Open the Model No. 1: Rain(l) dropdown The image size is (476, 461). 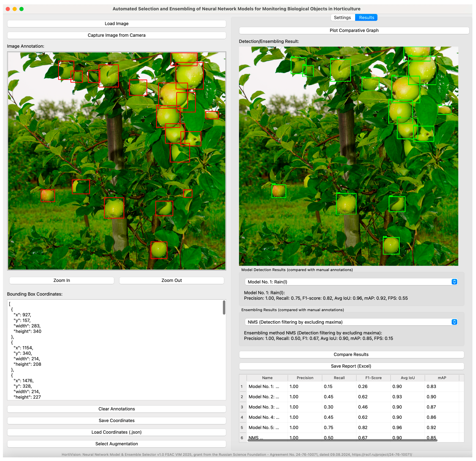351,282
